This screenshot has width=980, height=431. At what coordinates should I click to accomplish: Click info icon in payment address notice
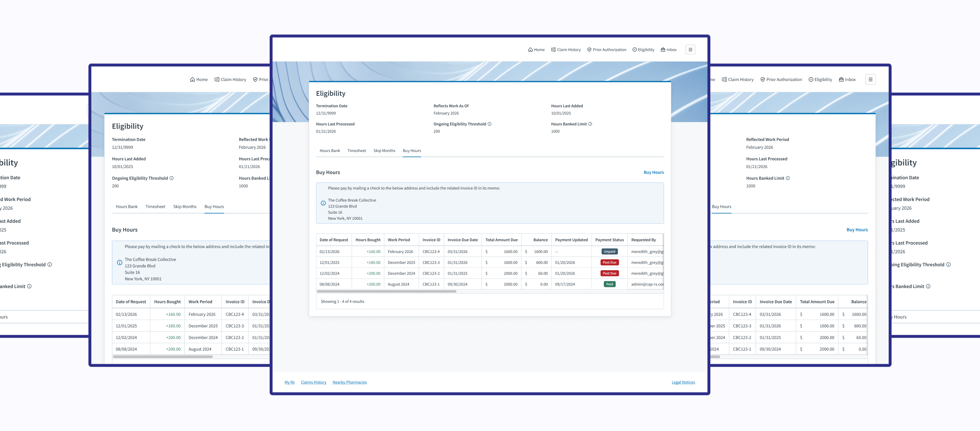pyautogui.click(x=323, y=203)
